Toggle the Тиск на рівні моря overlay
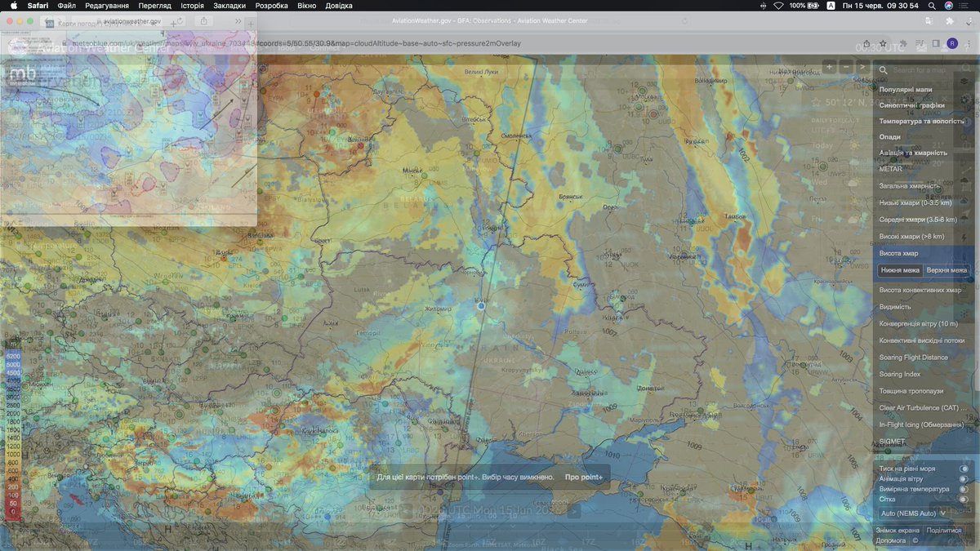 pyautogui.click(x=964, y=469)
